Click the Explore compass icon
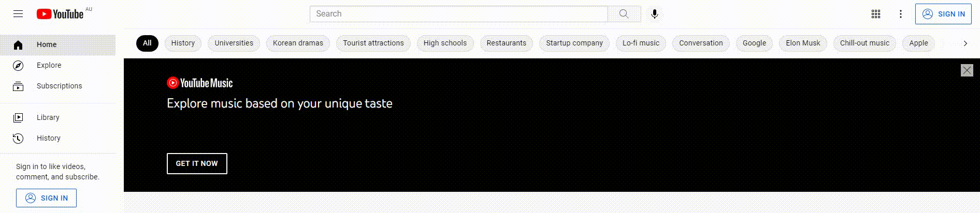 18,66
